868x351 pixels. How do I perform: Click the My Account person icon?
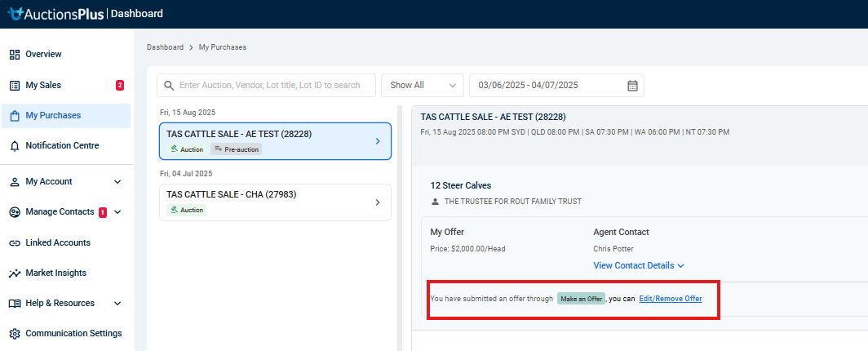[15, 181]
